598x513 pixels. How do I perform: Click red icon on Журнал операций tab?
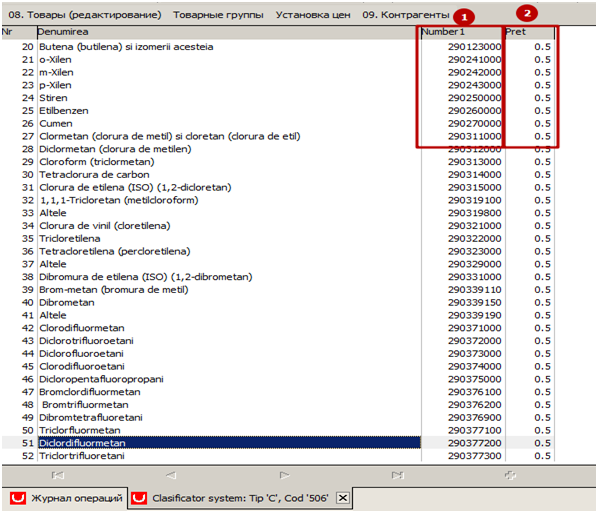(x=18, y=498)
